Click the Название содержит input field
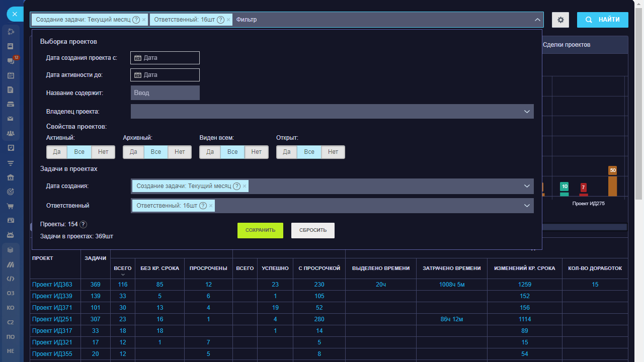The width and height of the screenshot is (644, 362). coord(165,93)
